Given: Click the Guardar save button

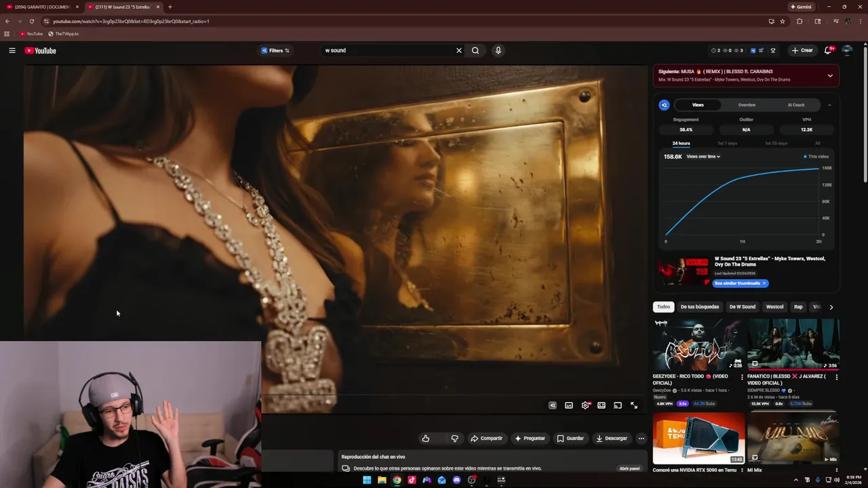Looking at the screenshot, I should (x=570, y=439).
